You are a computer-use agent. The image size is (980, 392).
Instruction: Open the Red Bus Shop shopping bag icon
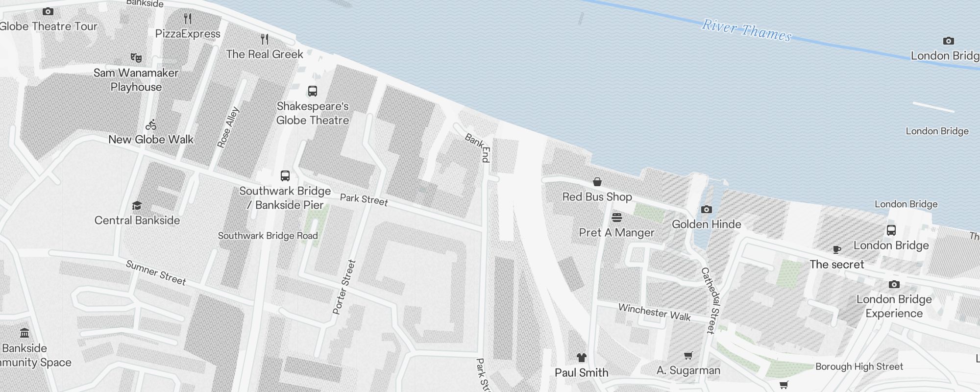[x=597, y=182]
